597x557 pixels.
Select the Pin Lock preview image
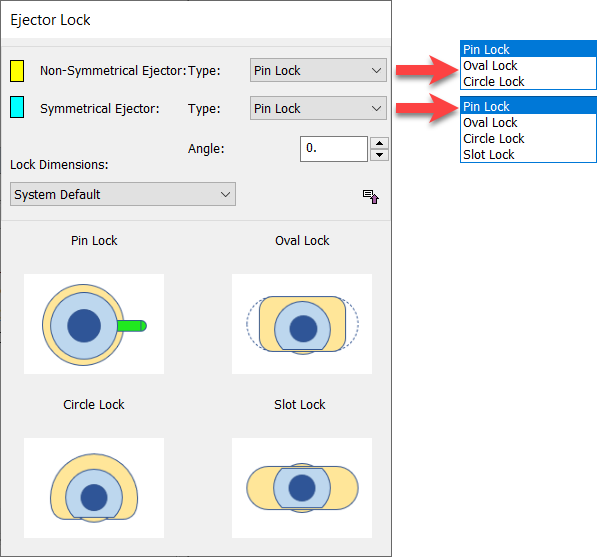(94, 324)
